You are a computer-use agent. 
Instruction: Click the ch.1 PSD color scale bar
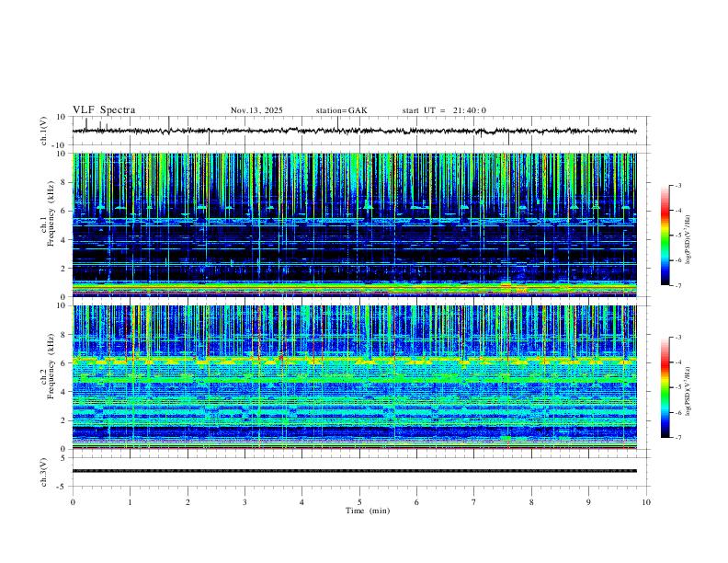click(x=665, y=236)
